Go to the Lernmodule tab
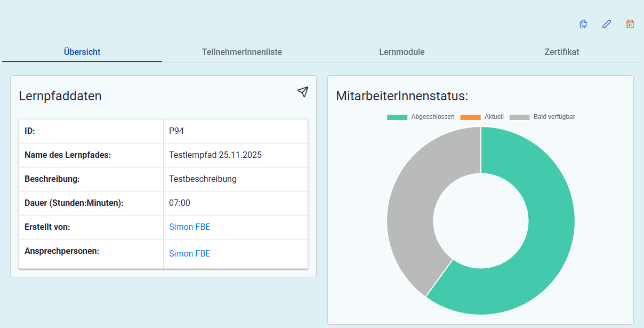Screen dimensions: 644x328 [402, 52]
